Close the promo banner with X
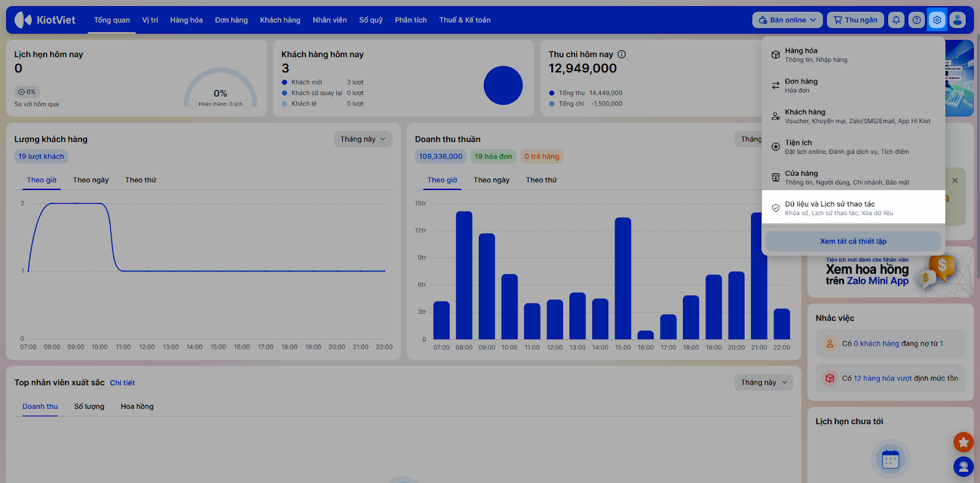 (x=955, y=180)
